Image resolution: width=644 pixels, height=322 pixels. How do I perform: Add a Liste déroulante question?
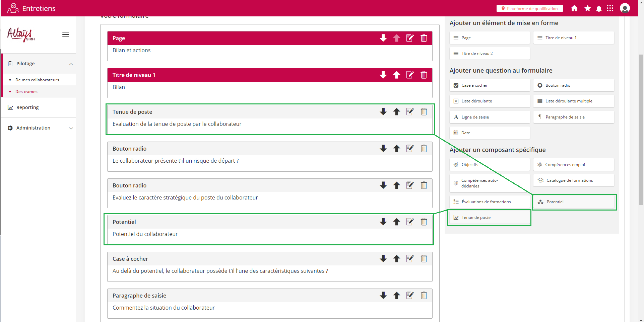490,101
